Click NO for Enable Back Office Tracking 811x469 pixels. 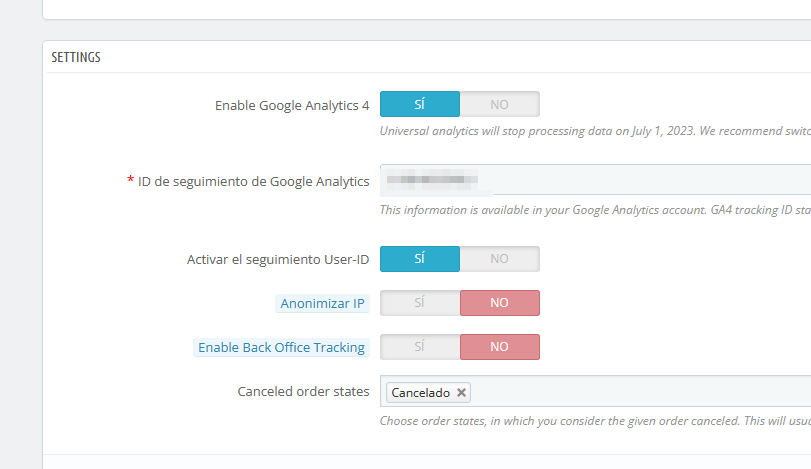(499, 347)
